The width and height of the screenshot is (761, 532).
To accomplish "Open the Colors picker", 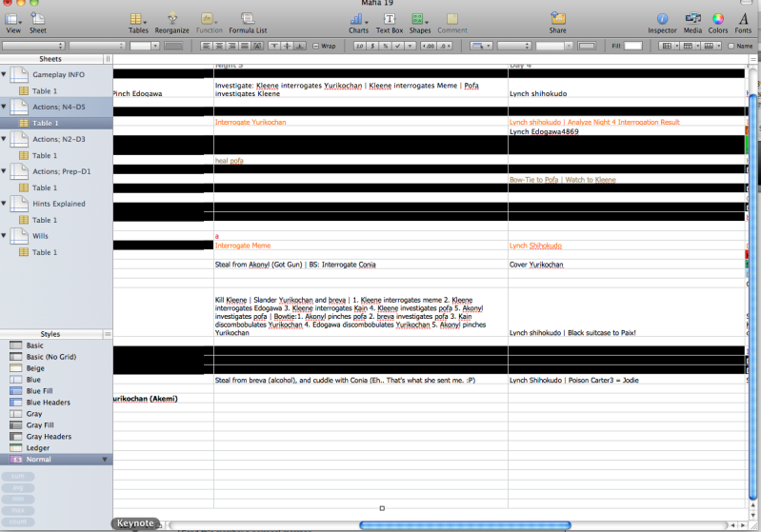I will point(718,19).
